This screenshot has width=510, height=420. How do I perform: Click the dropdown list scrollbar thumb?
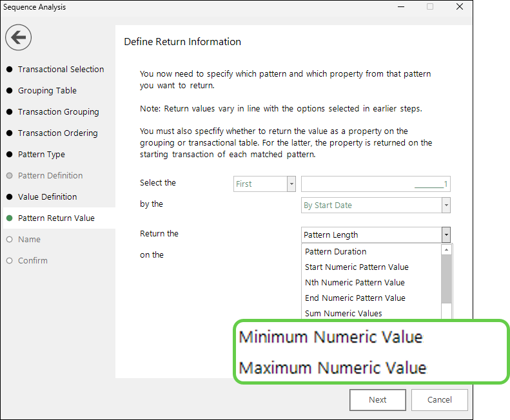(x=446, y=279)
